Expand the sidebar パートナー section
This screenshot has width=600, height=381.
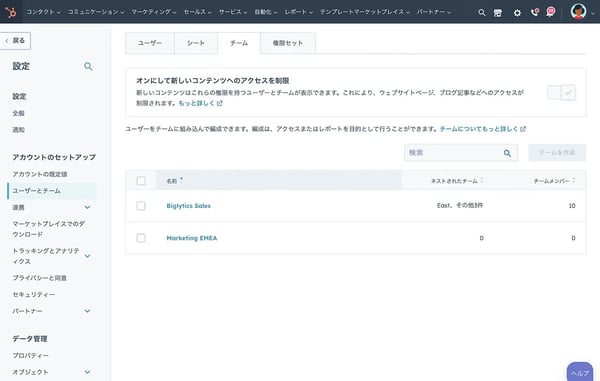pos(87,311)
